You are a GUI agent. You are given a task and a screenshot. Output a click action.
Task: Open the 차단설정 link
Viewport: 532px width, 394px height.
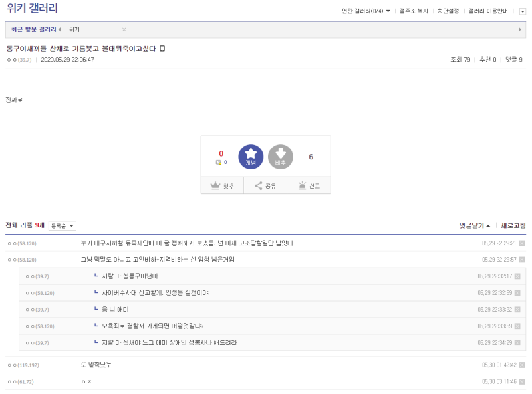point(448,11)
